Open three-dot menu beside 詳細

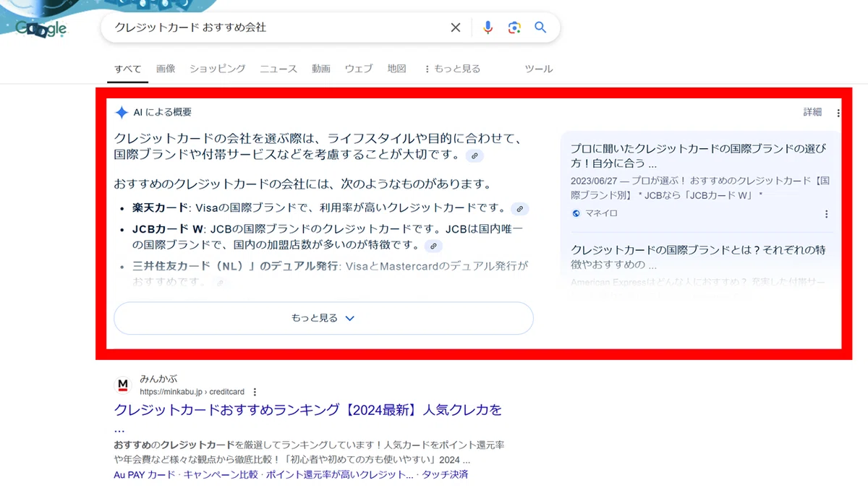point(838,113)
